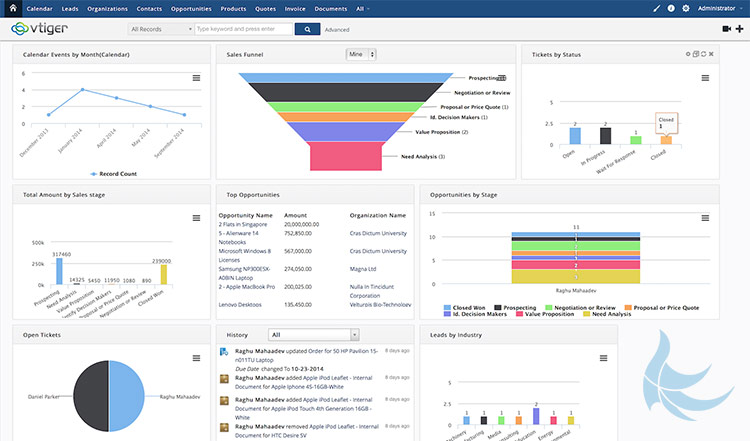Click the pencil edit icon in top bar
This screenshot has width=750, height=441.
click(657, 8)
